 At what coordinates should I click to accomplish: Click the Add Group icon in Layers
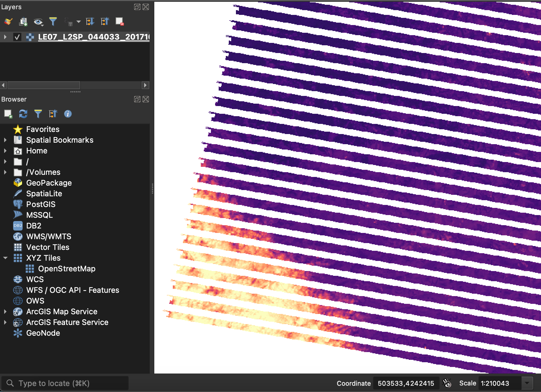[23, 21]
